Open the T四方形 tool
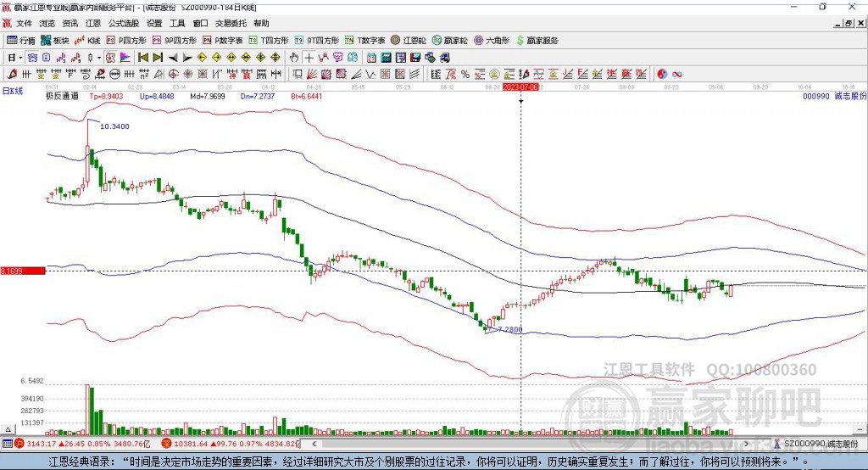Screen dimensions: 868x470 point(269,41)
